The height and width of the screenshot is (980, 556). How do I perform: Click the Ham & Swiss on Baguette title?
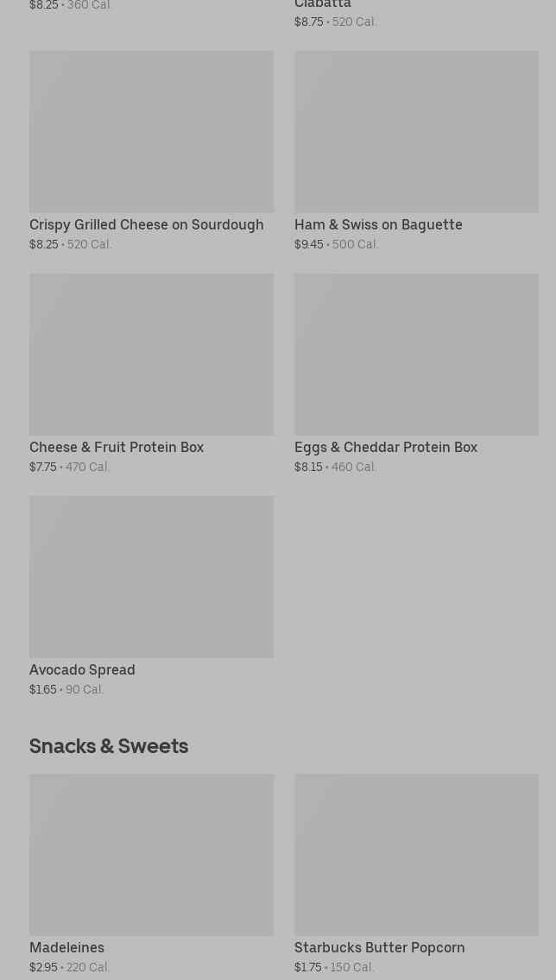(378, 224)
